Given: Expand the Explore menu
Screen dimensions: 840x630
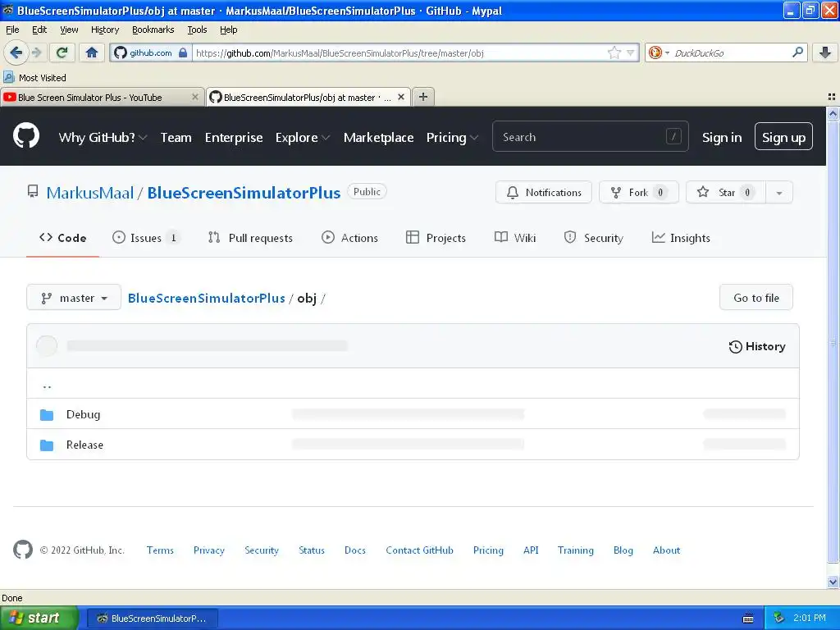Looking at the screenshot, I should click(302, 137).
